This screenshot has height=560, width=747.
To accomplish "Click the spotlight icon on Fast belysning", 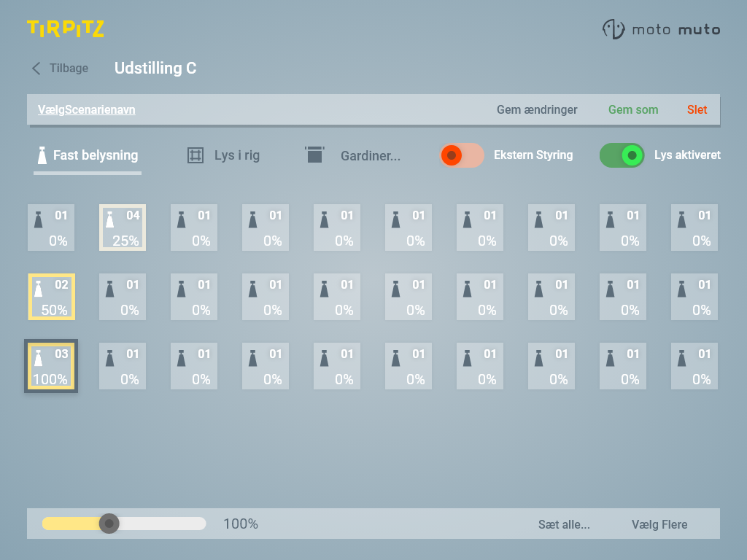I will pos(42,155).
